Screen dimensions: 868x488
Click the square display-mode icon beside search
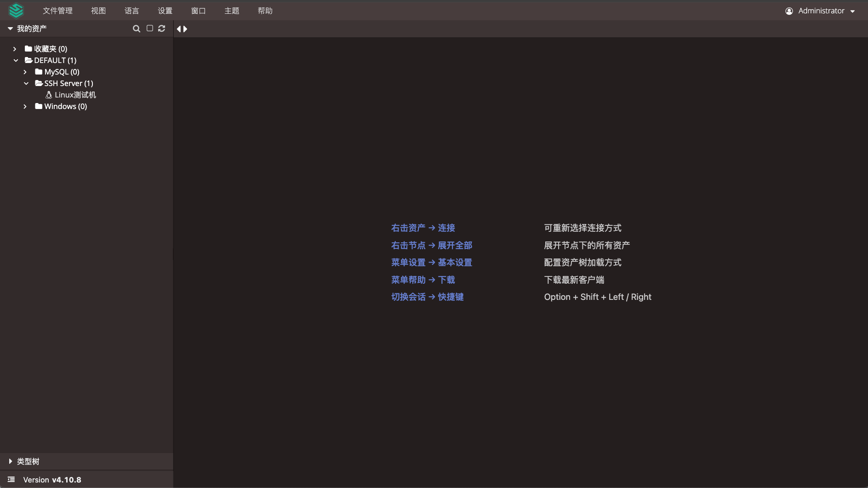(x=149, y=29)
